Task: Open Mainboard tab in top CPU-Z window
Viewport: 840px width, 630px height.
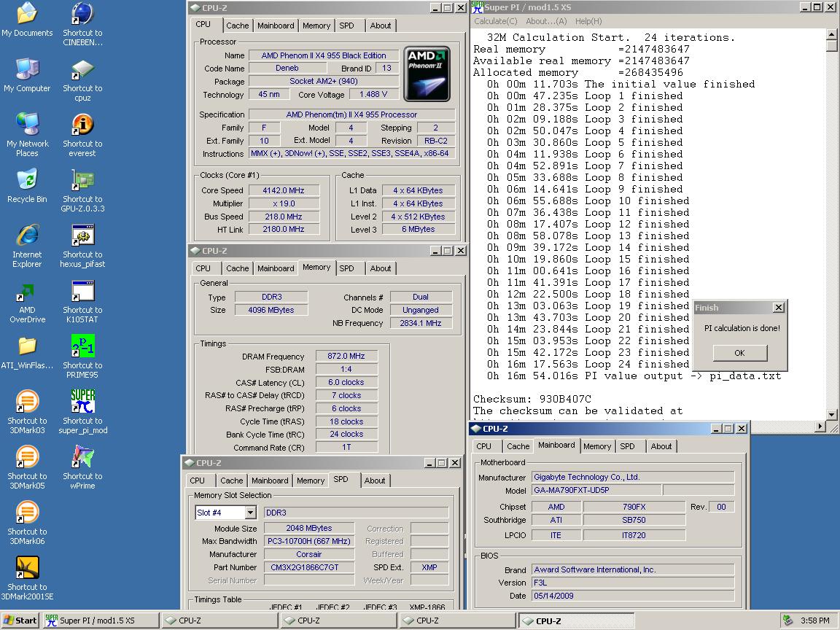Action: (276, 26)
